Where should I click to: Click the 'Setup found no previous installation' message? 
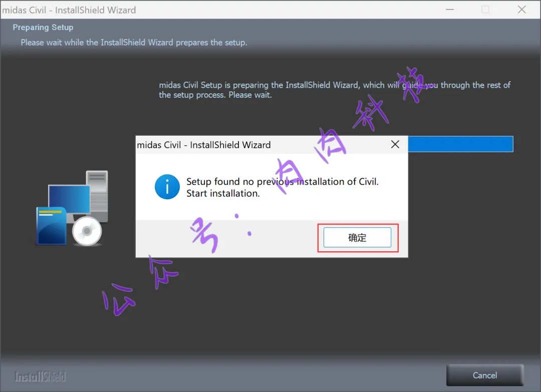point(282,187)
